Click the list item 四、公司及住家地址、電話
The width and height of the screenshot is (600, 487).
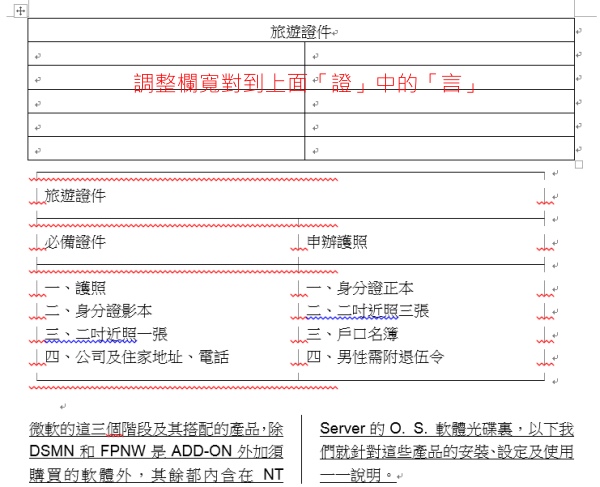pos(137,357)
